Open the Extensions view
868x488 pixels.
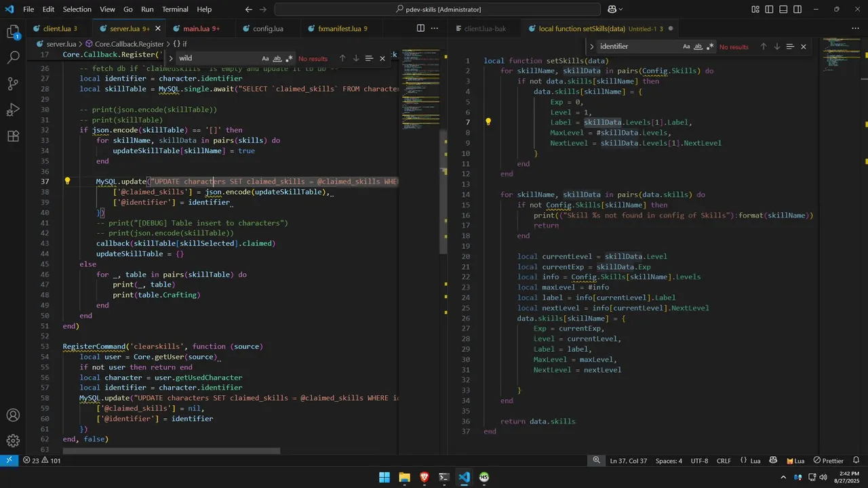(13, 136)
